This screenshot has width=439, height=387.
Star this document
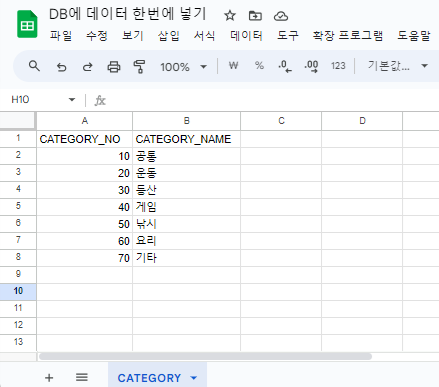pyautogui.click(x=230, y=15)
